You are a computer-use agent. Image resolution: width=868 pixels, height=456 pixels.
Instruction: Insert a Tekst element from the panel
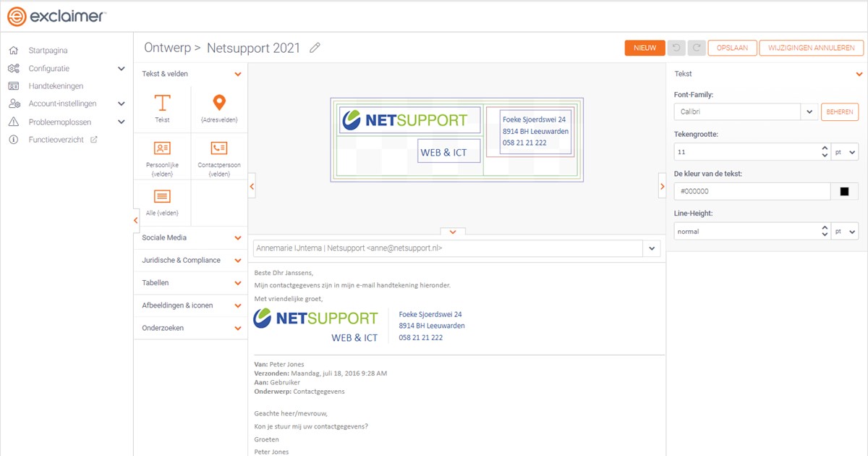(163, 104)
